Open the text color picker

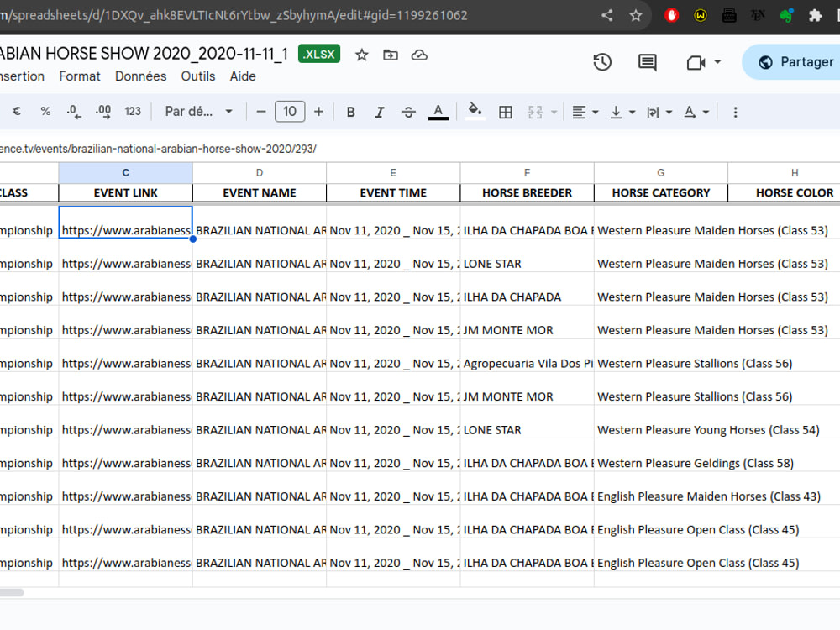[438, 112]
